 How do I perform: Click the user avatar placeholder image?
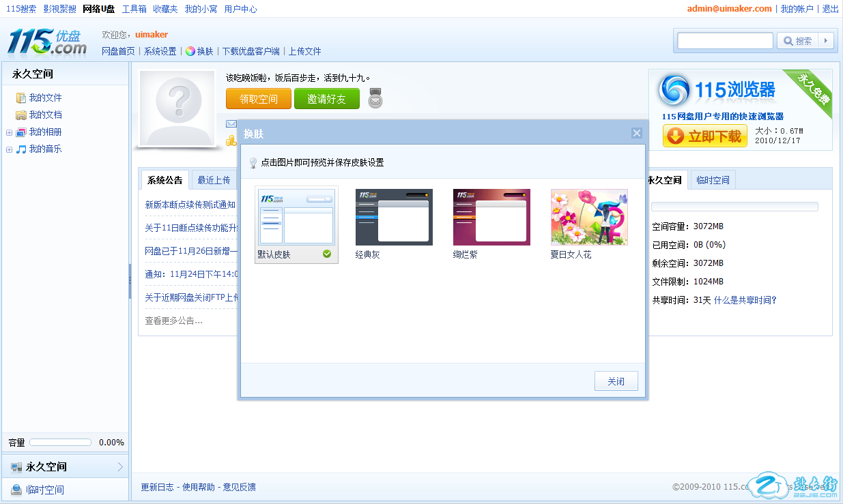coord(177,108)
